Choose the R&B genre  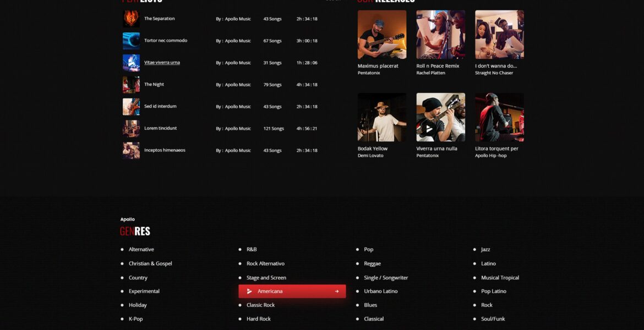point(252,250)
